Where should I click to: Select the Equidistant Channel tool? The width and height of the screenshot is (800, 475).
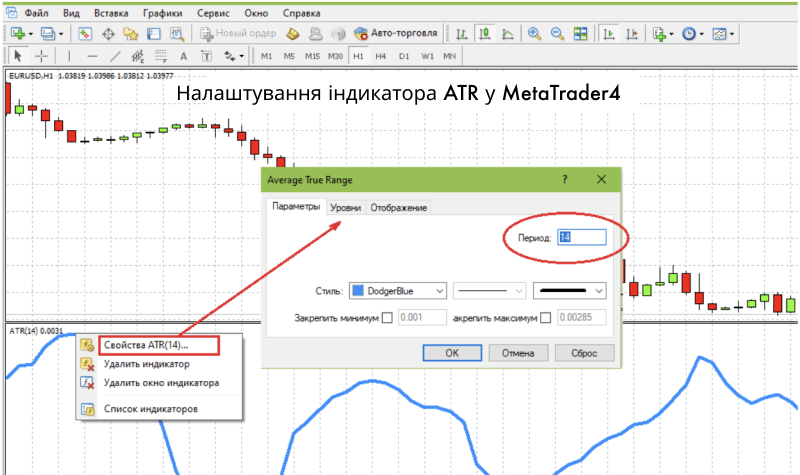point(138,56)
